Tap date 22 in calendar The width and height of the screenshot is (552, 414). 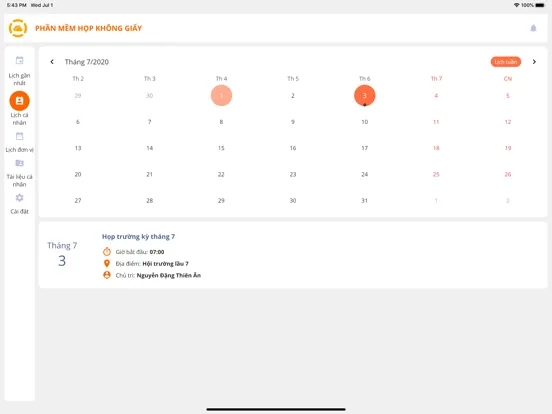tap(221, 174)
